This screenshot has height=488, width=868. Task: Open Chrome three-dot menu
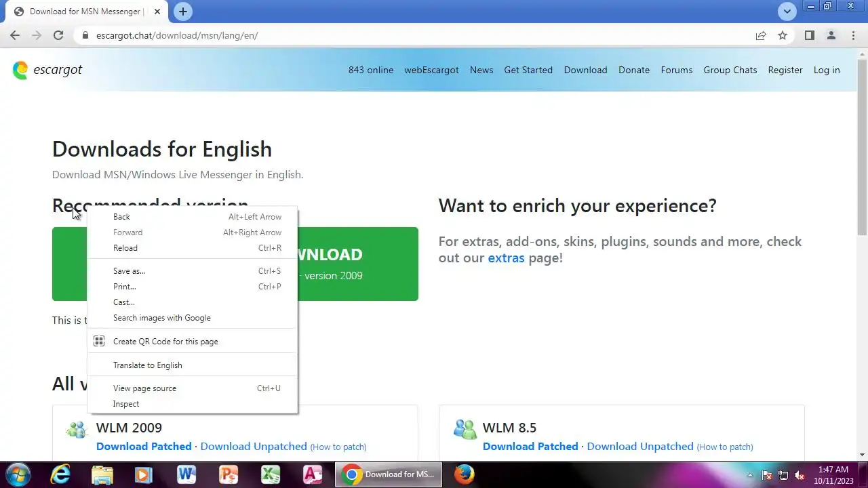click(x=853, y=35)
